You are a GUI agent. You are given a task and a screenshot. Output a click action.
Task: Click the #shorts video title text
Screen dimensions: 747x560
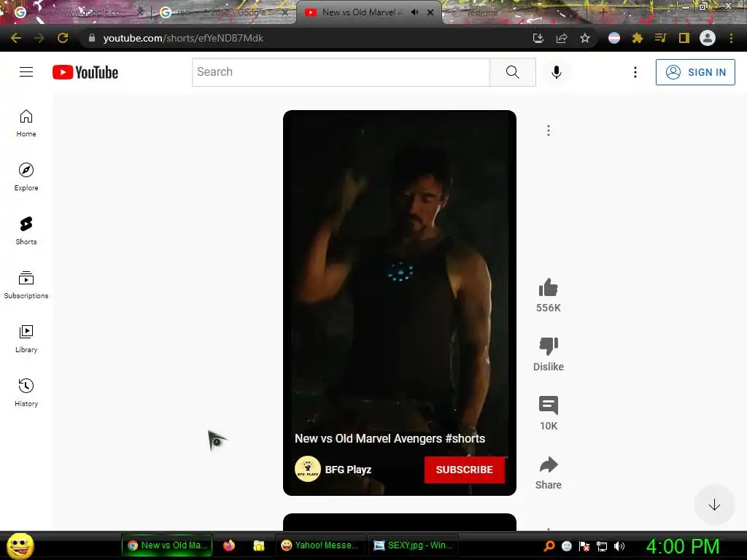coord(390,438)
